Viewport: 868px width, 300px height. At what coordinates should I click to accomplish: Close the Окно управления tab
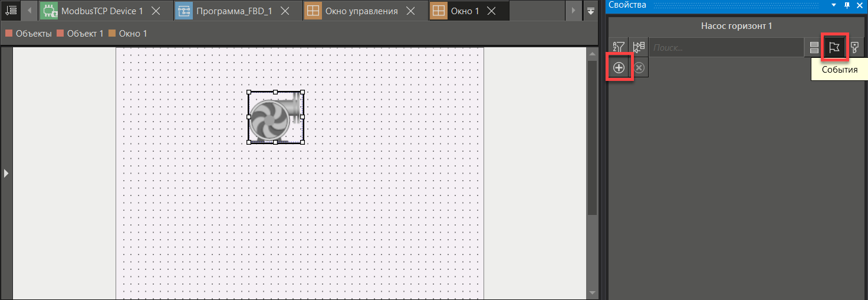coord(410,11)
